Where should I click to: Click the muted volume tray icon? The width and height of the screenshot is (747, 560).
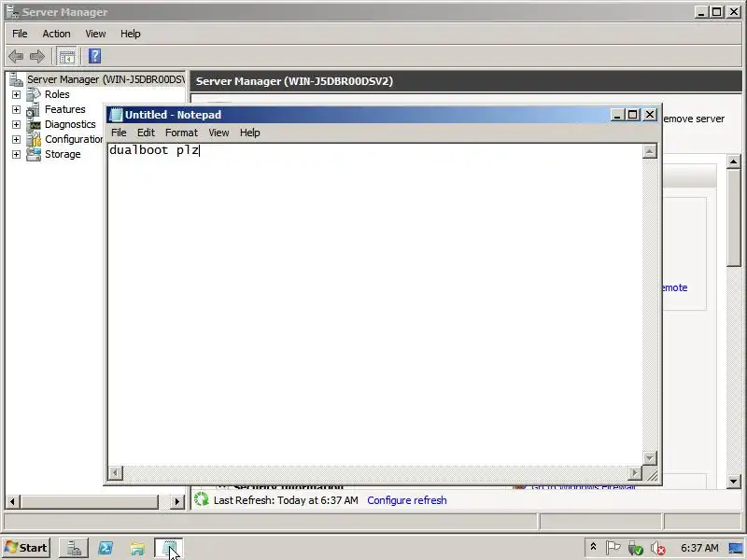click(658, 549)
